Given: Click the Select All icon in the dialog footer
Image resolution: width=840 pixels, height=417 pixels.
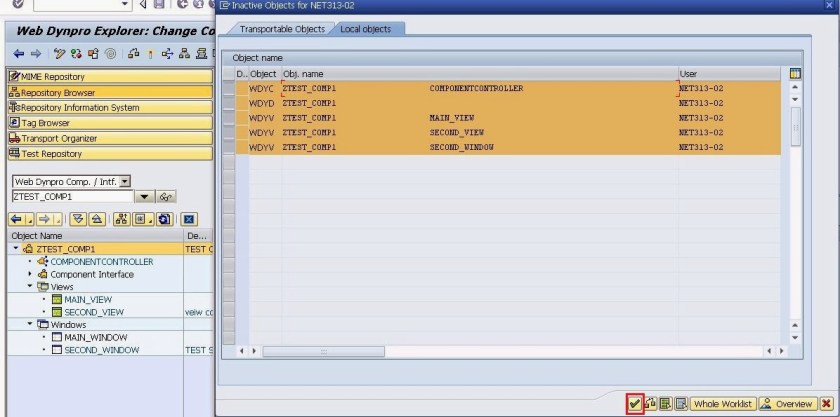Looking at the screenshot, I should point(665,404).
